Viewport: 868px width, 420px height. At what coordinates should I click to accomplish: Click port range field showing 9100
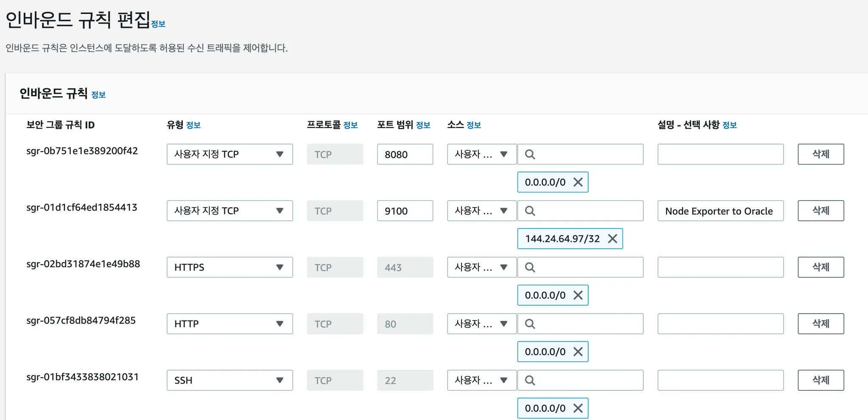click(x=405, y=211)
